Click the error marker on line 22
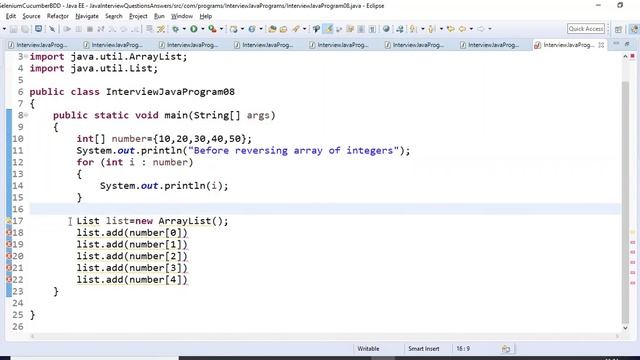The height and width of the screenshot is (360, 640). coord(9,280)
